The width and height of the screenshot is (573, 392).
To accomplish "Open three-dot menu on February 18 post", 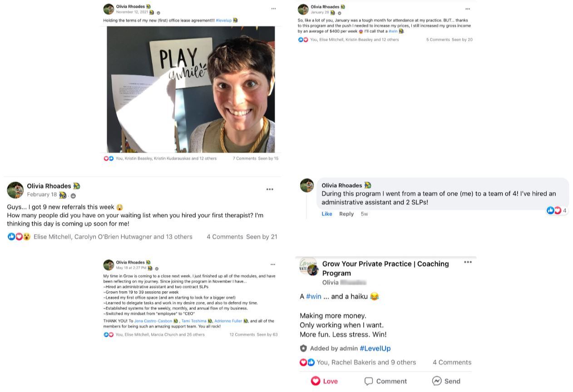I will (x=270, y=189).
